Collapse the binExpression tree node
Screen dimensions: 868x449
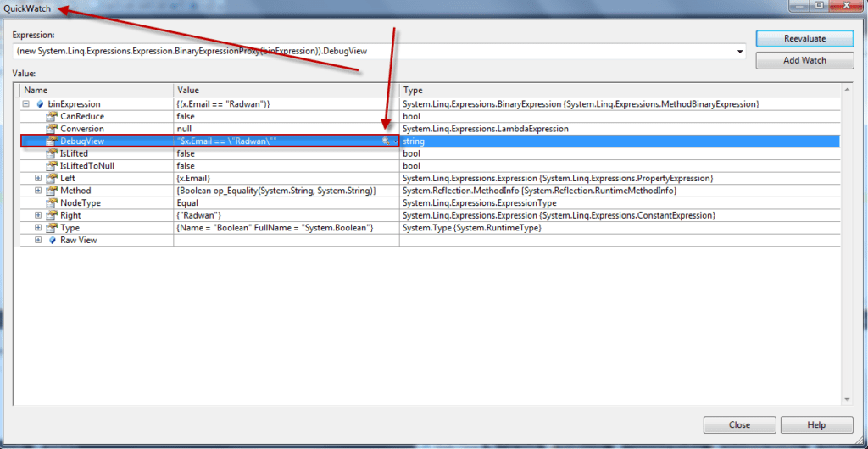pos(26,104)
